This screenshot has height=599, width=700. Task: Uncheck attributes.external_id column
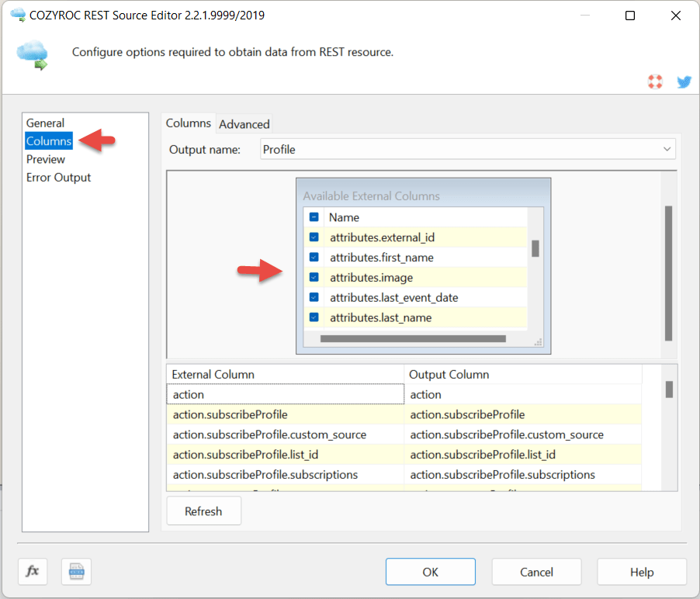(x=314, y=237)
